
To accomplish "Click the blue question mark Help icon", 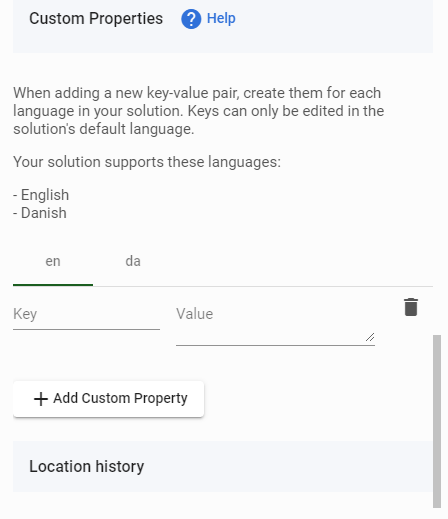I will pyautogui.click(x=191, y=19).
